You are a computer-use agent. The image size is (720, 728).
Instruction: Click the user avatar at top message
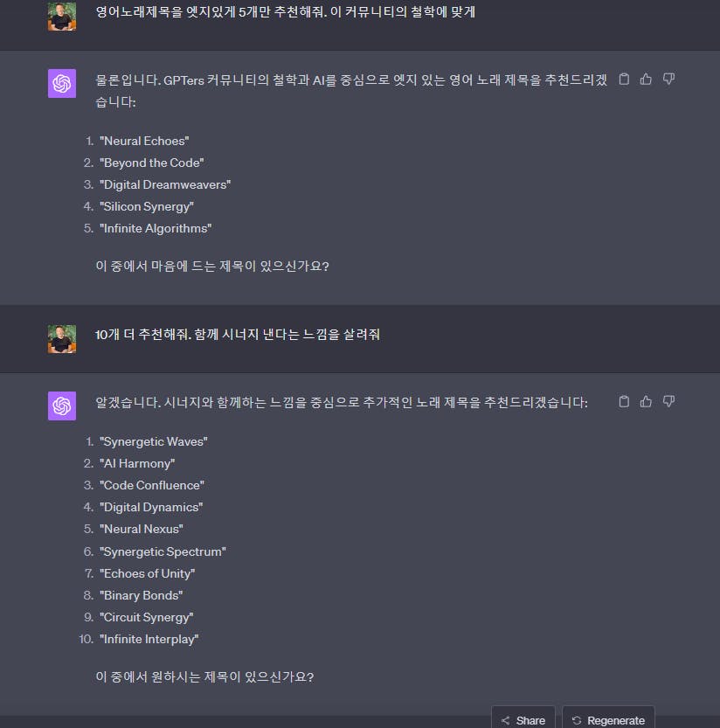[x=62, y=17]
